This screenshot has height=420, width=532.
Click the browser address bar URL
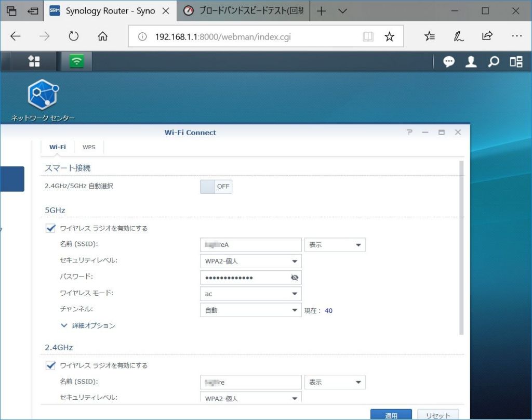(222, 37)
